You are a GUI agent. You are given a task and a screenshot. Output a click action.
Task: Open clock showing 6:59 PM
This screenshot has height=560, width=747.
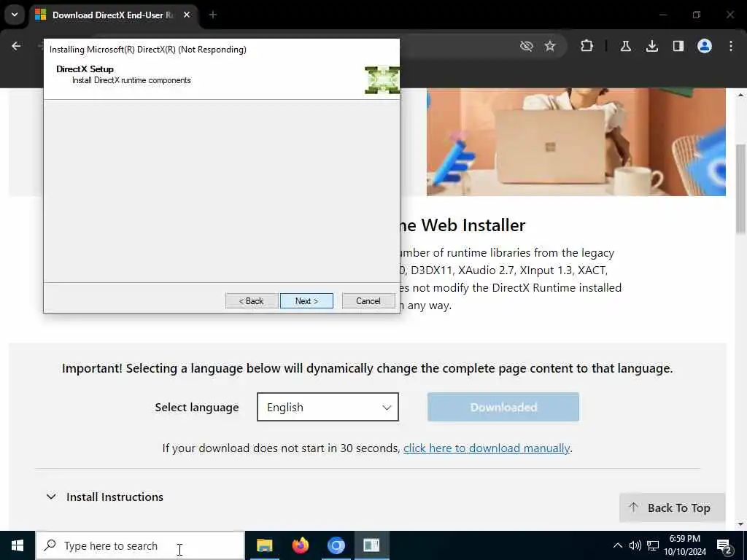coord(685,545)
